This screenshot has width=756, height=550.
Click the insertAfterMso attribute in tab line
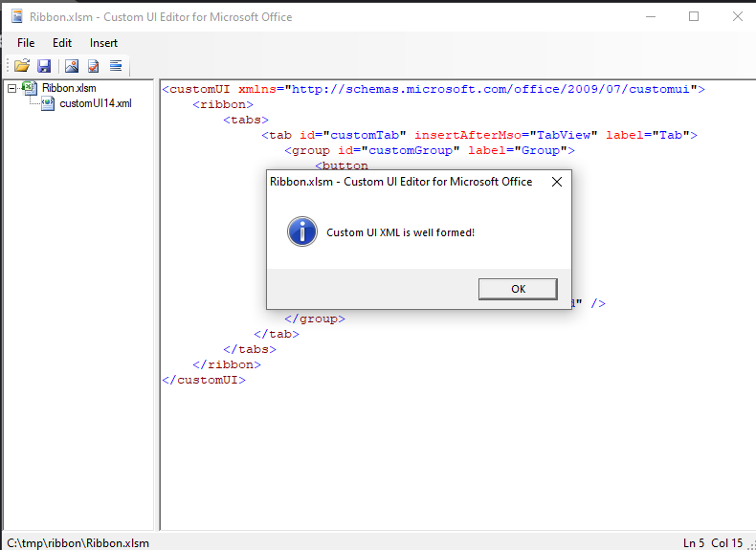coord(468,135)
